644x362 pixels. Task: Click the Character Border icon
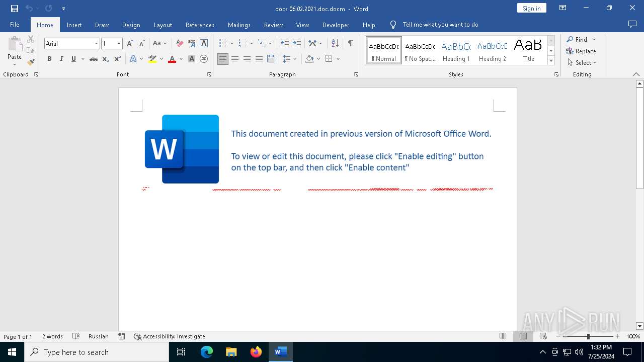pyautogui.click(x=204, y=43)
